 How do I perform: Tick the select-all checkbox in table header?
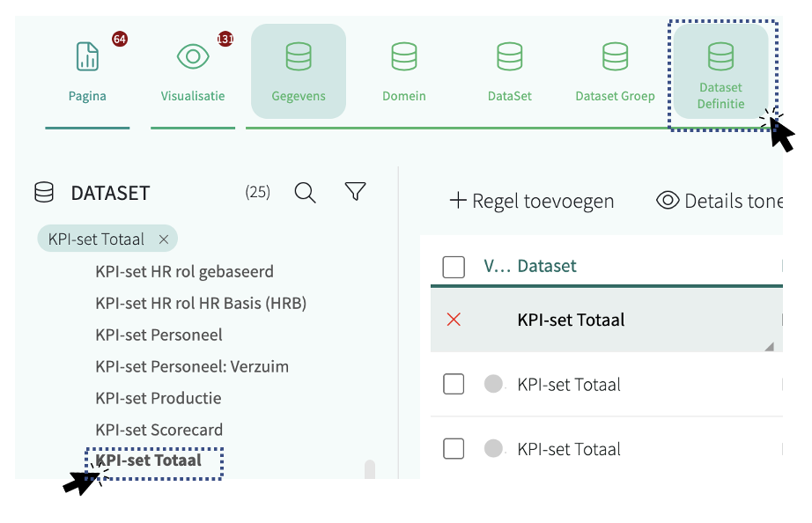[454, 267]
